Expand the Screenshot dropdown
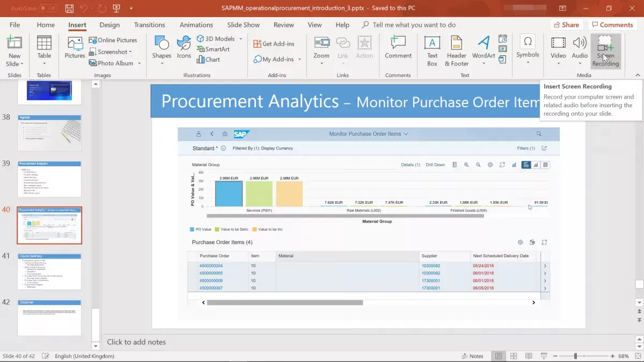The width and height of the screenshot is (644, 362). click(x=130, y=52)
